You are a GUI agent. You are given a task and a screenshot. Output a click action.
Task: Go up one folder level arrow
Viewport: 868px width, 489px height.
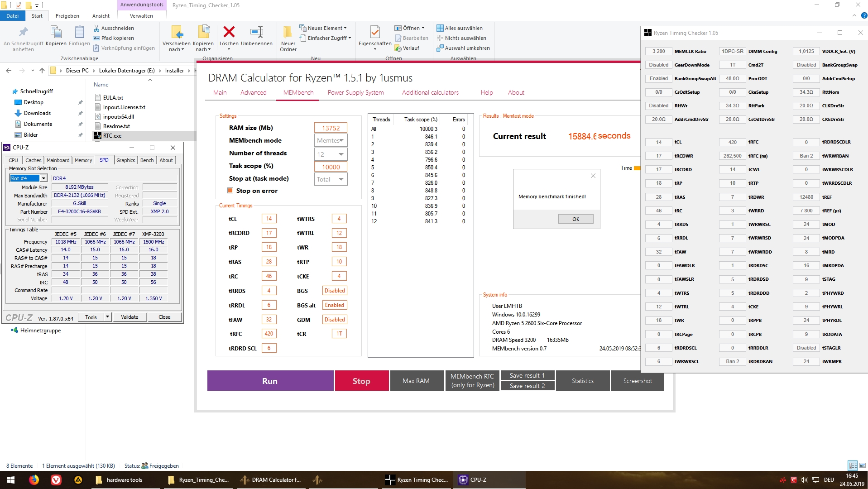[x=42, y=71]
